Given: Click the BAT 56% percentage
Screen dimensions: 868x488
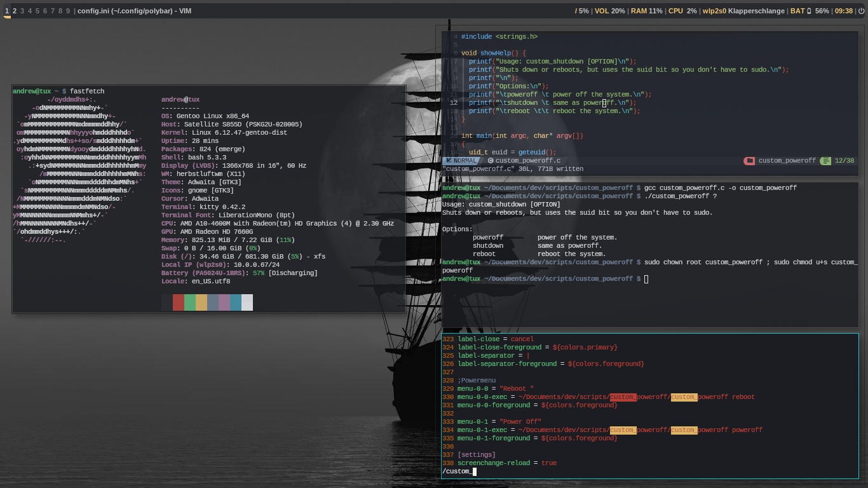Looking at the screenshot, I should [822, 11].
